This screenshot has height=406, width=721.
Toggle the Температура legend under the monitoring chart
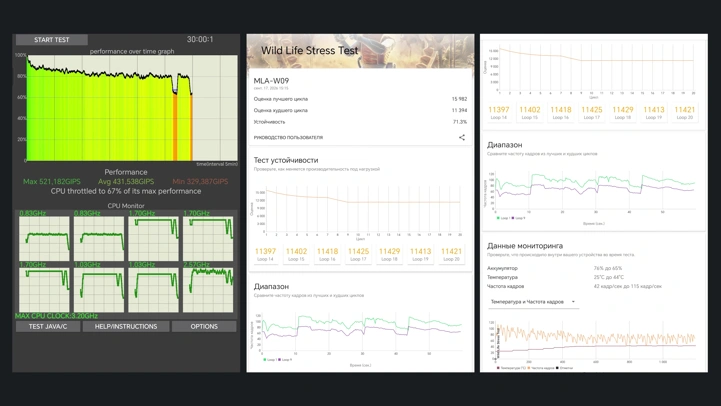[x=511, y=368]
